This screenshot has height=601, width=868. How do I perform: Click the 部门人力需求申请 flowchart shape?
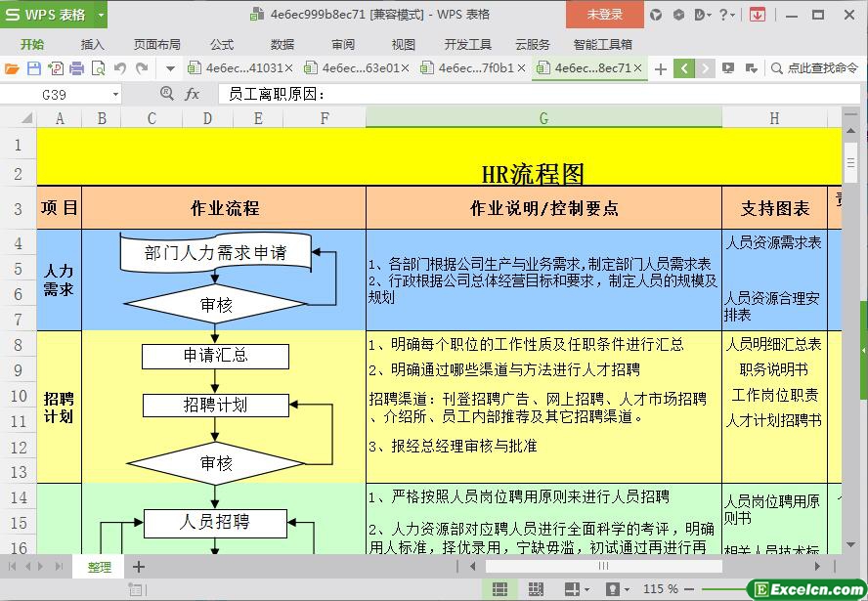[216, 252]
